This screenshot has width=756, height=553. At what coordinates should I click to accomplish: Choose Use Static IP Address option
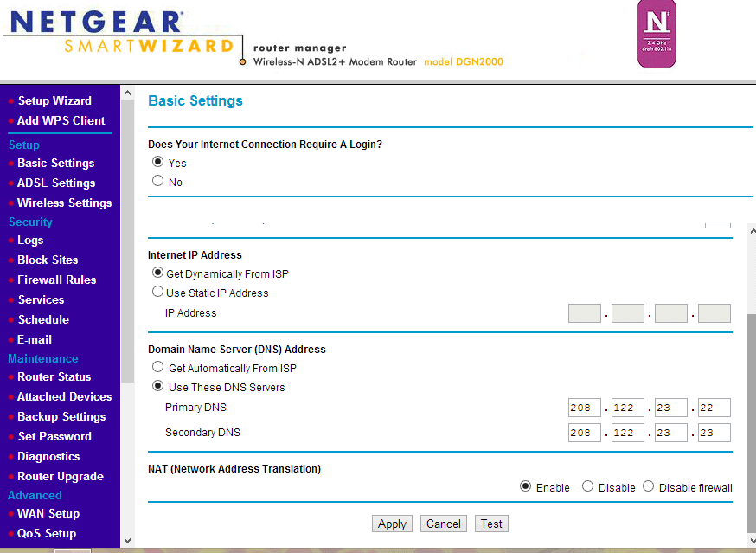click(157, 293)
